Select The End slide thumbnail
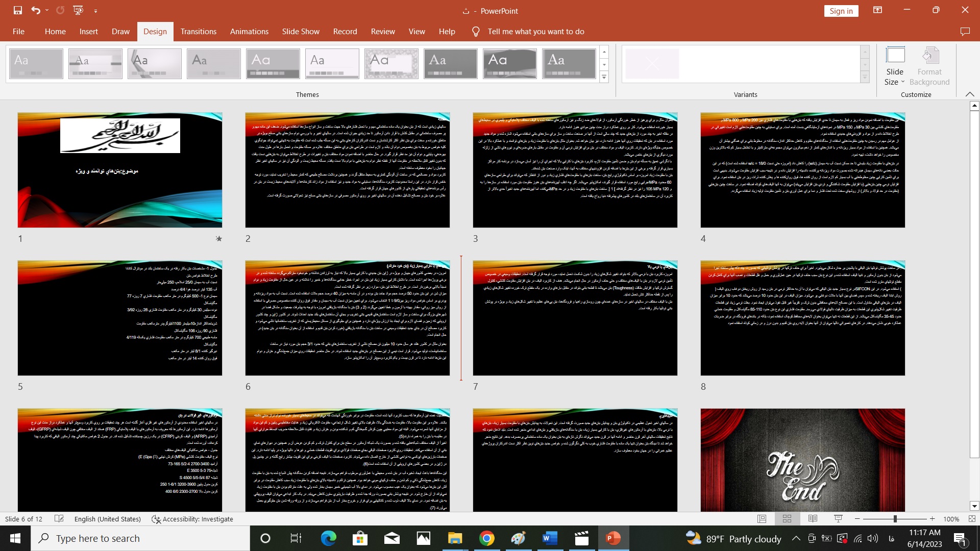Viewport: 980px width, 551px height. pyautogui.click(x=802, y=460)
